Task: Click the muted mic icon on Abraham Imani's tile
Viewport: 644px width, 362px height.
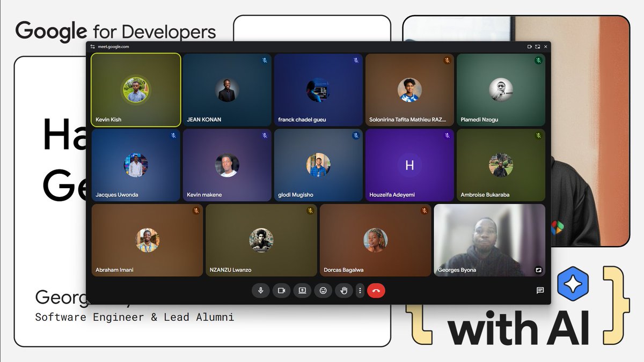Action: 196,211
